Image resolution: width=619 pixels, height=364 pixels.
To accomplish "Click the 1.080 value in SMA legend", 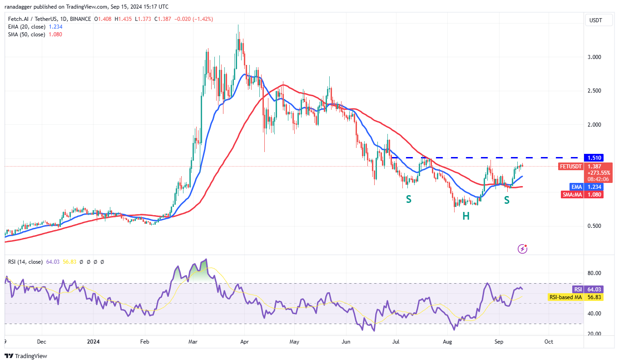I will (x=55, y=34).
